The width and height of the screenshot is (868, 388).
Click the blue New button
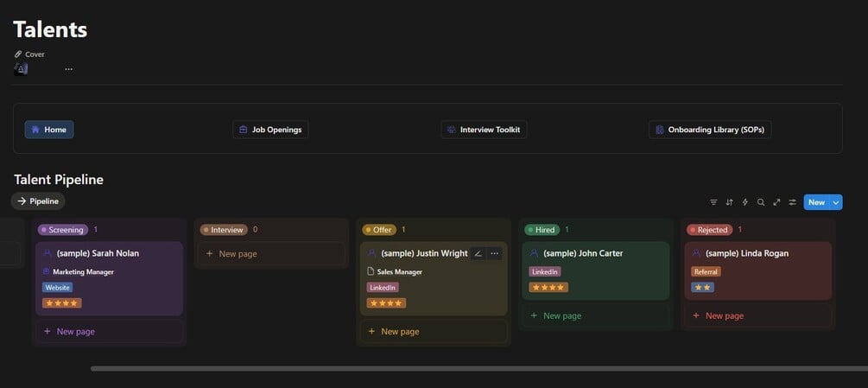pos(816,202)
